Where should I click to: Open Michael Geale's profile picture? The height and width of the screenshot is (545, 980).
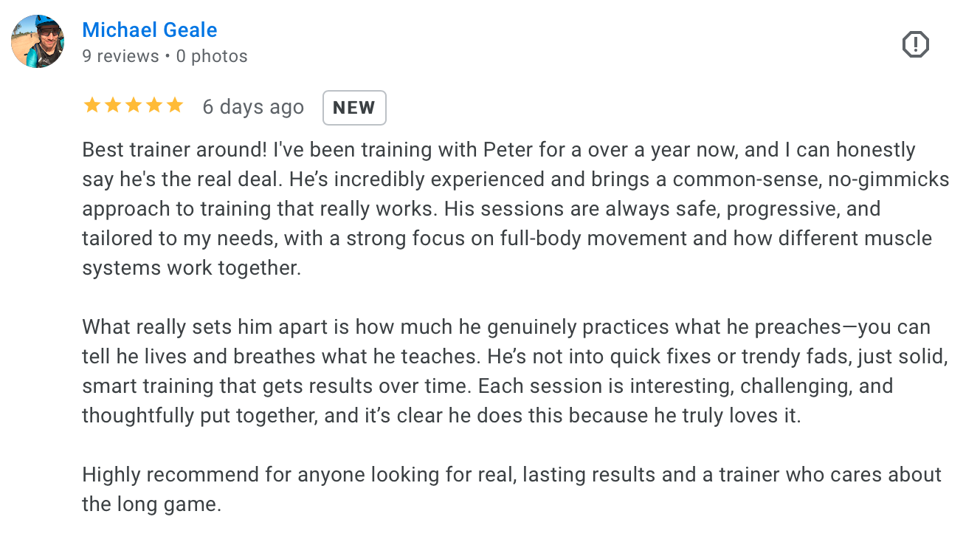38,41
